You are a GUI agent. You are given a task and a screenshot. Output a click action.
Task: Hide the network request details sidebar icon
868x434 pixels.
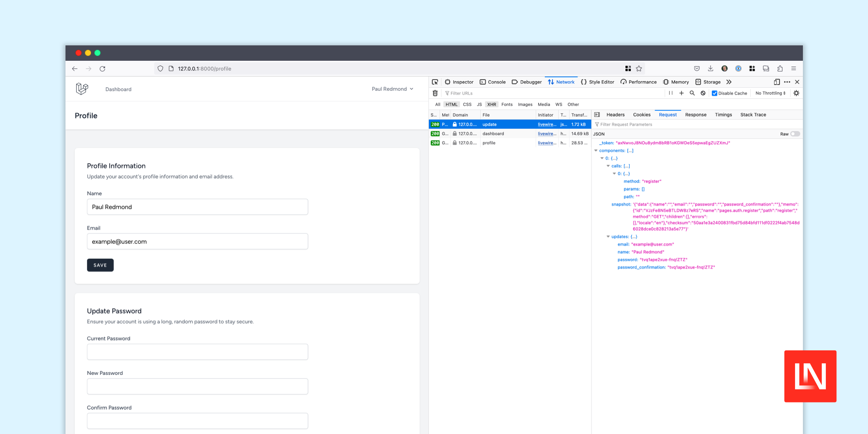click(x=597, y=115)
